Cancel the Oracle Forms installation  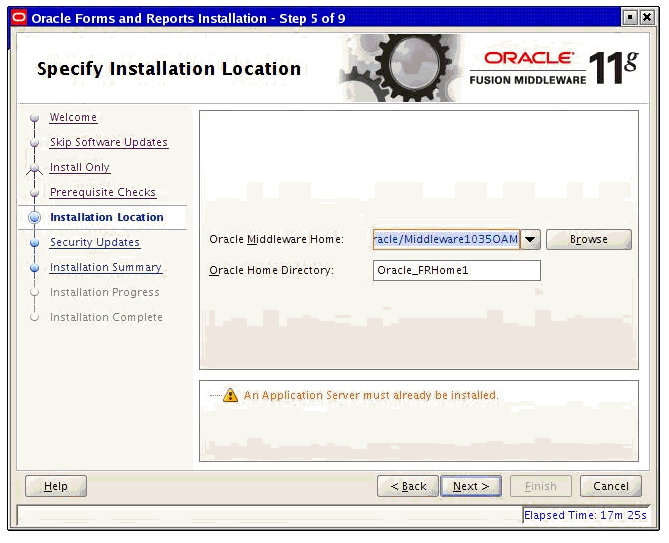(611, 486)
